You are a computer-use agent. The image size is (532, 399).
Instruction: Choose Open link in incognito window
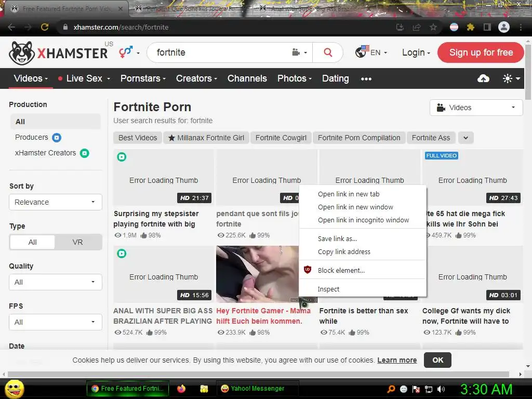click(363, 220)
